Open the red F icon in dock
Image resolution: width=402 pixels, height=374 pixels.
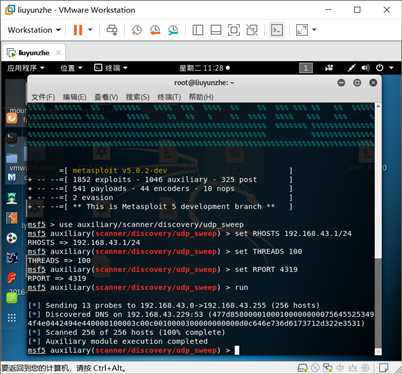click(12, 277)
